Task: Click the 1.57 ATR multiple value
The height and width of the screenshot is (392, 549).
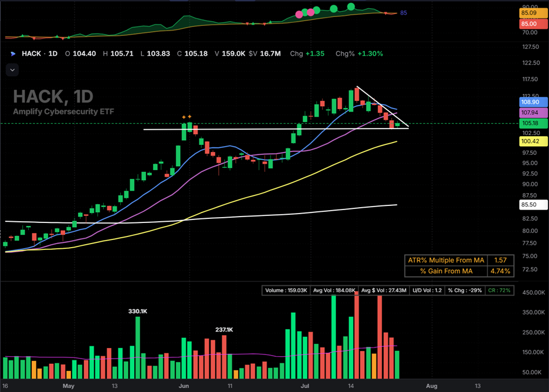Action: [500, 261]
